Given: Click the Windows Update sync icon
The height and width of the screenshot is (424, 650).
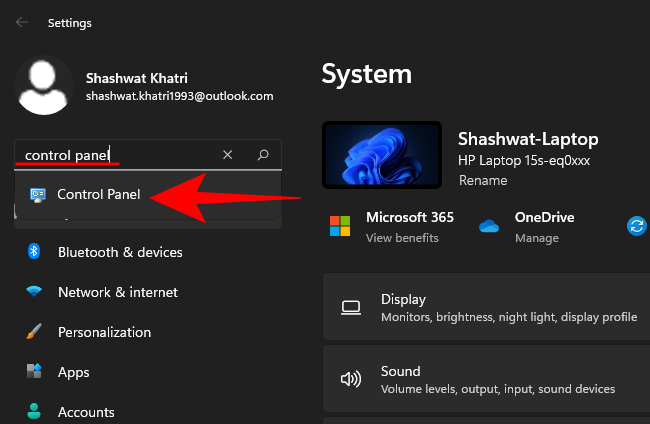Looking at the screenshot, I should coord(637,226).
